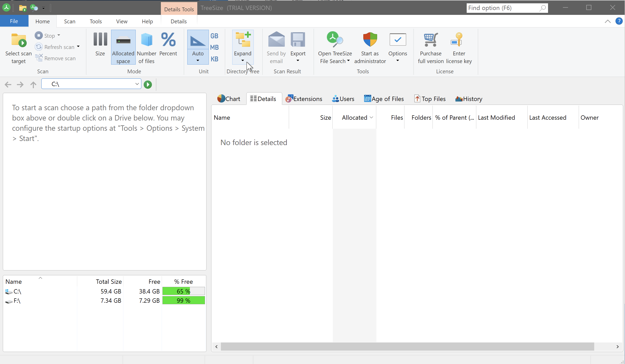Viewport: 625px width, 364px height.
Task: Open the Stop dropdown arrow
Action: pyautogui.click(x=59, y=35)
